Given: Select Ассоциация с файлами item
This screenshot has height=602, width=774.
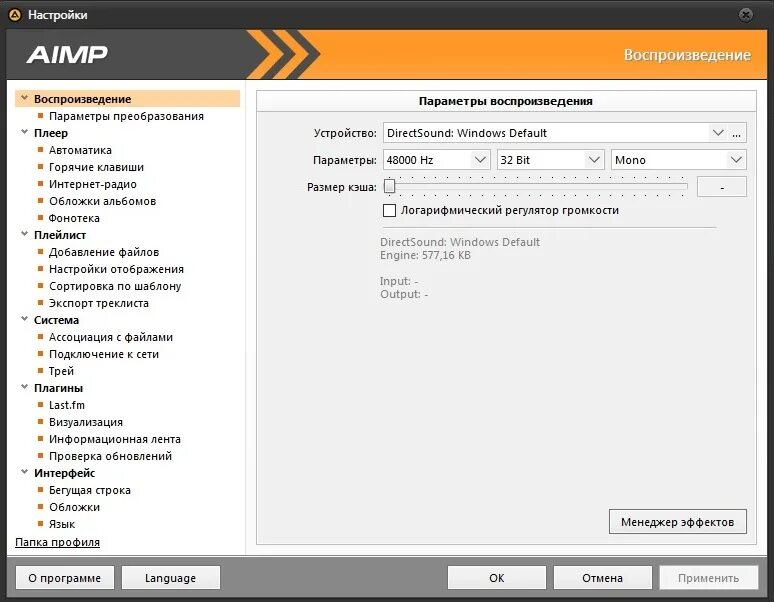Looking at the screenshot, I should pyautogui.click(x=111, y=338).
